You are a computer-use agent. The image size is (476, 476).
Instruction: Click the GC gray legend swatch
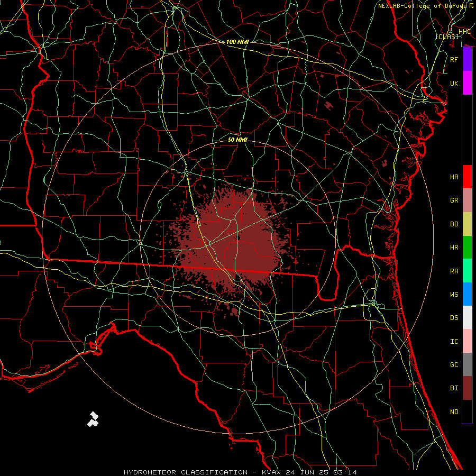[467, 364]
